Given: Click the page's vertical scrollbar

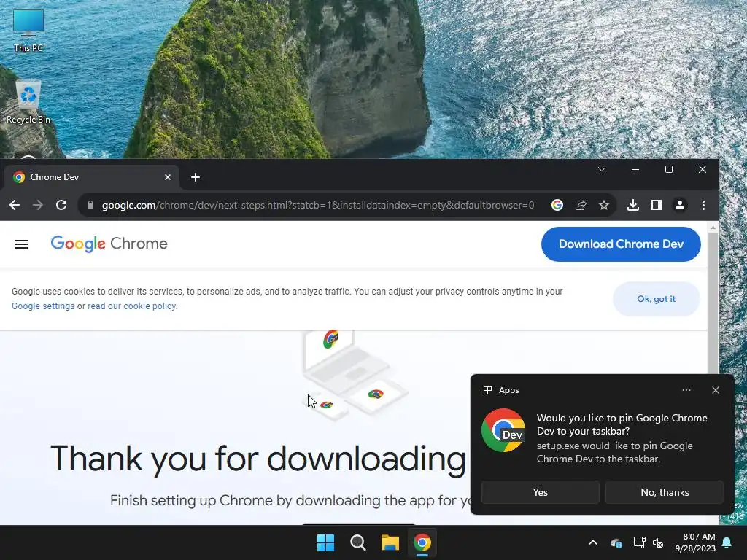Looking at the screenshot, I should coord(713,305).
